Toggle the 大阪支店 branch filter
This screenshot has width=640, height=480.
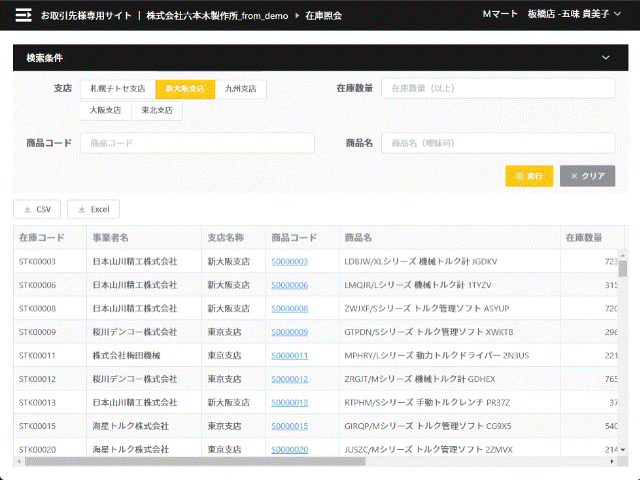point(106,110)
